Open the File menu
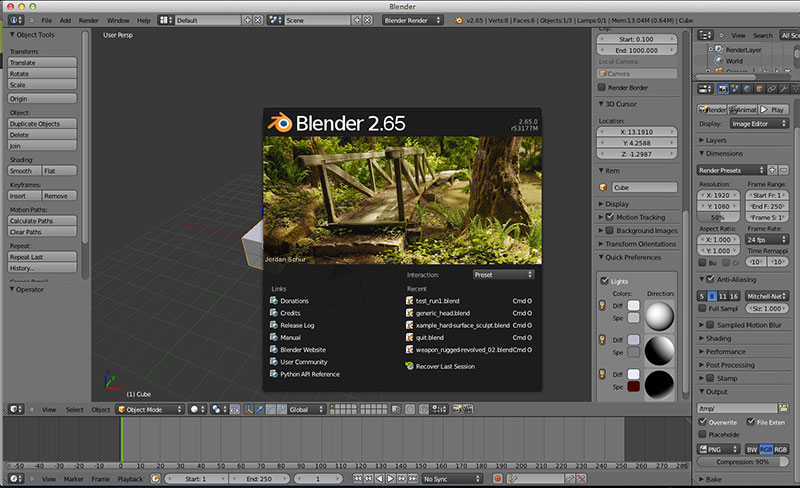The image size is (800, 488). [x=46, y=20]
